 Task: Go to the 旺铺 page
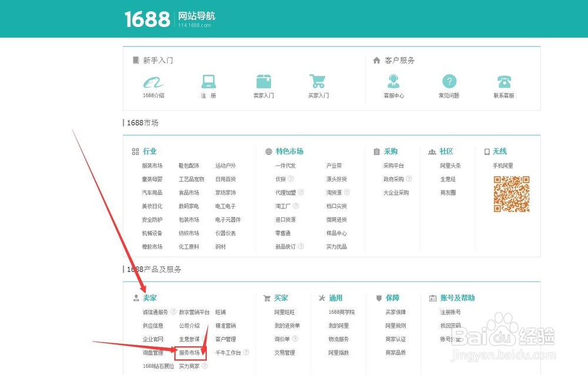220,312
